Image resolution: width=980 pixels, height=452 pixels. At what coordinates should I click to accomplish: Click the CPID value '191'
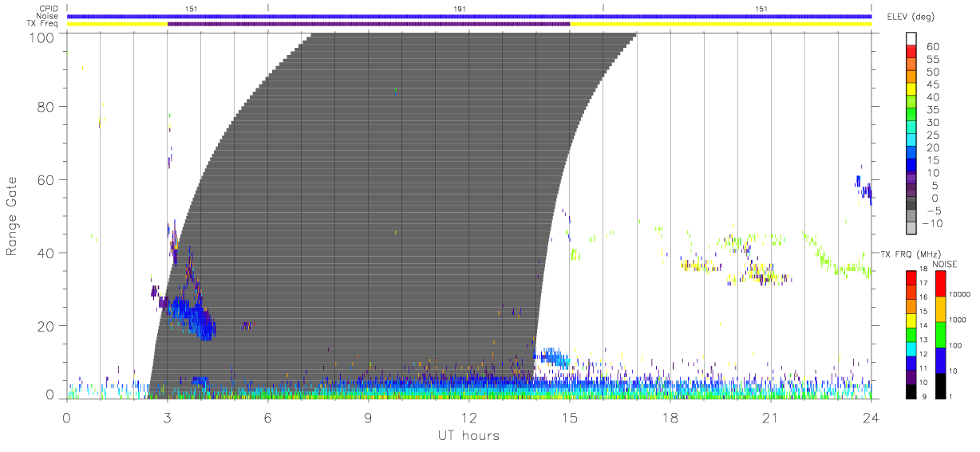[460, 9]
